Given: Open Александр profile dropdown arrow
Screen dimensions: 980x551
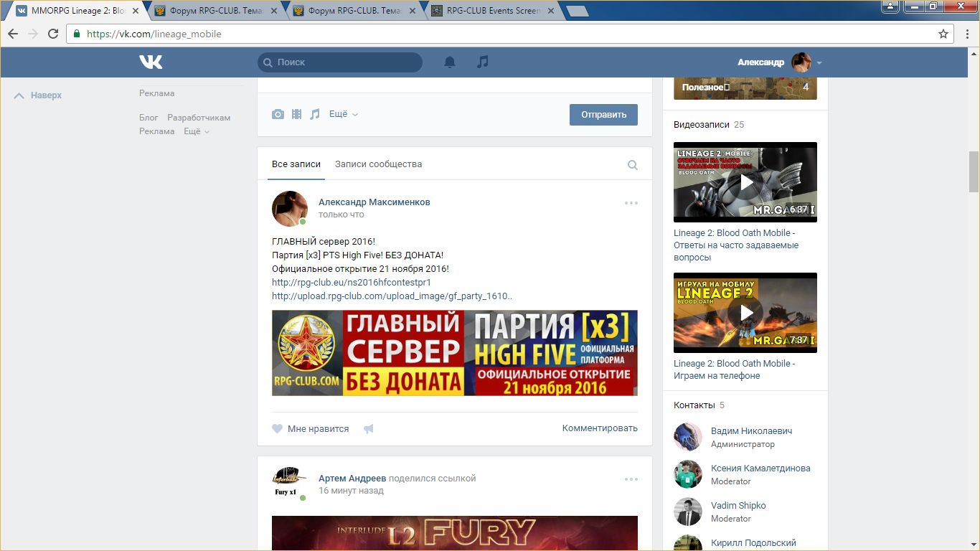Looking at the screenshot, I should click(x=819, y=63).
